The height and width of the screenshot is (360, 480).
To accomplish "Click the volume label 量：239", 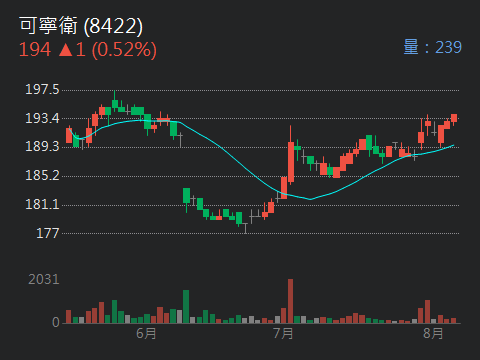I will click(x=433, y=47).
